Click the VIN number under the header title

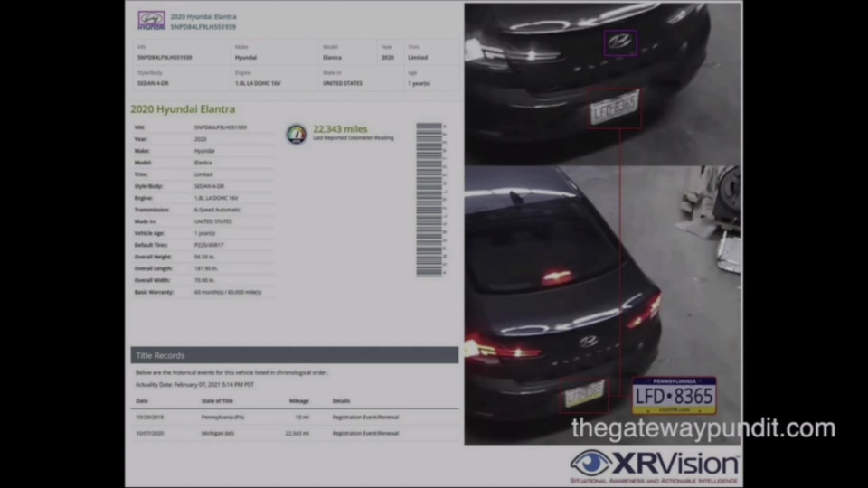click(203, 26)
